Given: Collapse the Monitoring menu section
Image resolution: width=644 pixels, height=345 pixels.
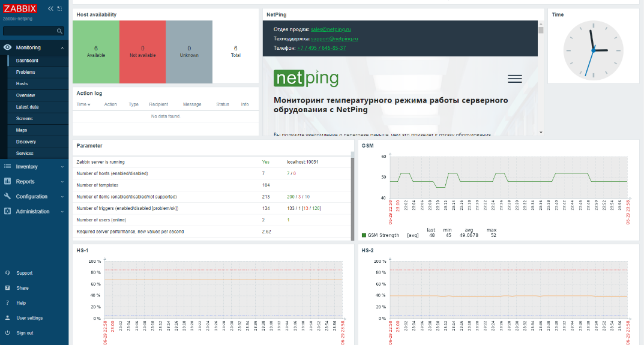Looking at the screenshot, I should [x=62, y=48].
